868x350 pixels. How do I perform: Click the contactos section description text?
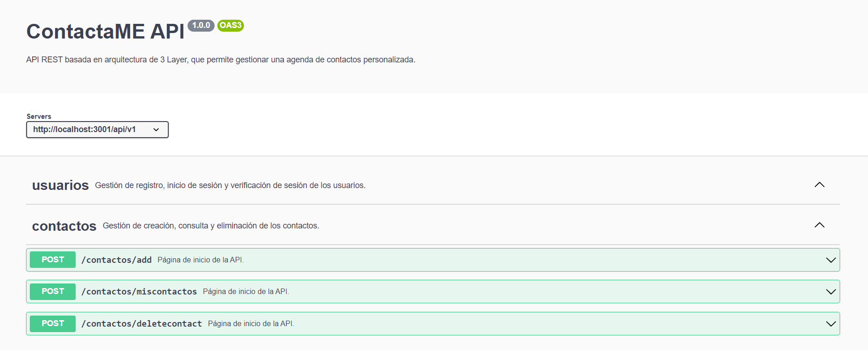(x=211, y=226)
